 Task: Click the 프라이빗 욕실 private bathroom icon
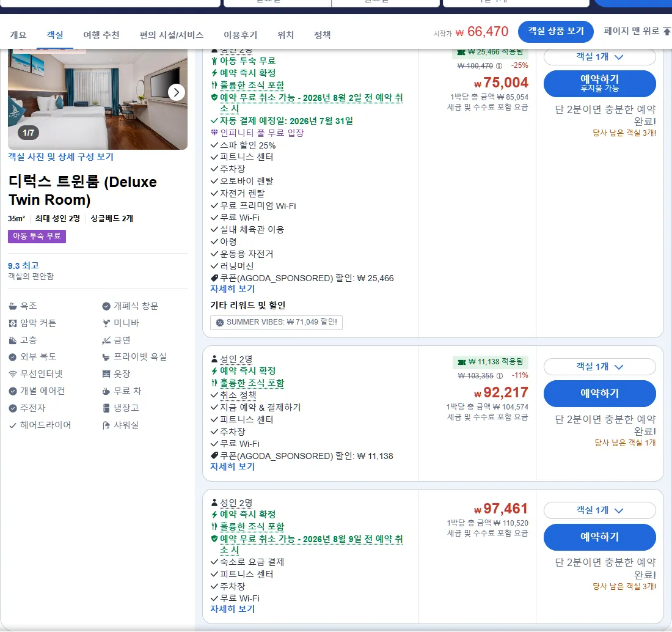(106, 357)
